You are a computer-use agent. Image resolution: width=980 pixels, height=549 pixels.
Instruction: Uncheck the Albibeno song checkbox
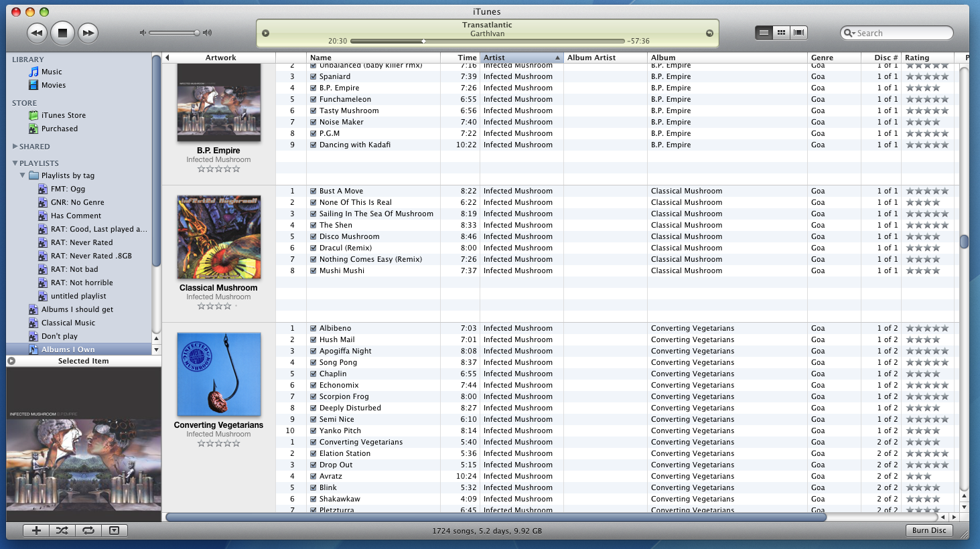point(313,328)
